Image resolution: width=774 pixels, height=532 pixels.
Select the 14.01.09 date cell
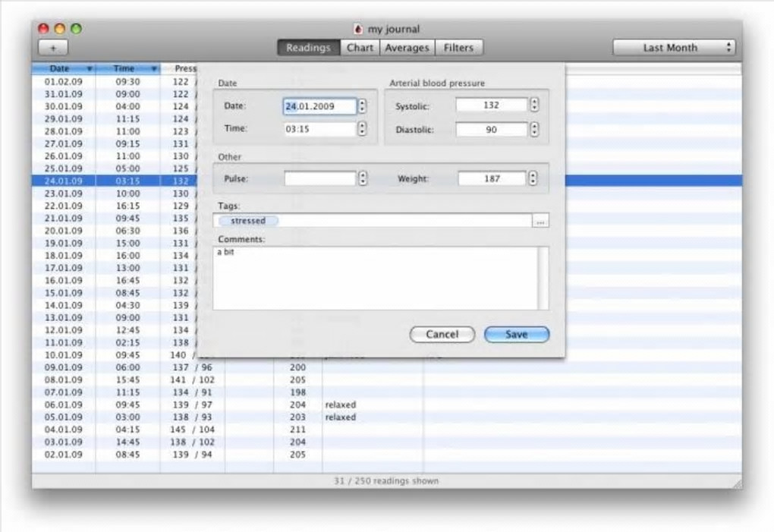(64, 306)
